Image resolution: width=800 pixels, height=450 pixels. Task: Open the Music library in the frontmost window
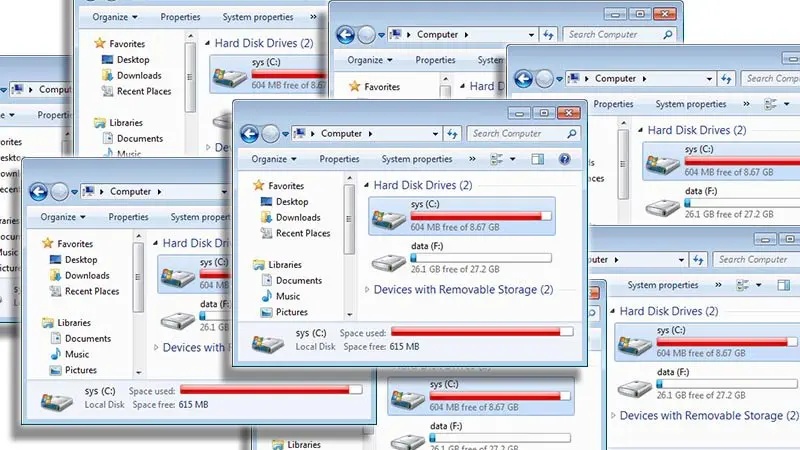(x=288, y=296)
